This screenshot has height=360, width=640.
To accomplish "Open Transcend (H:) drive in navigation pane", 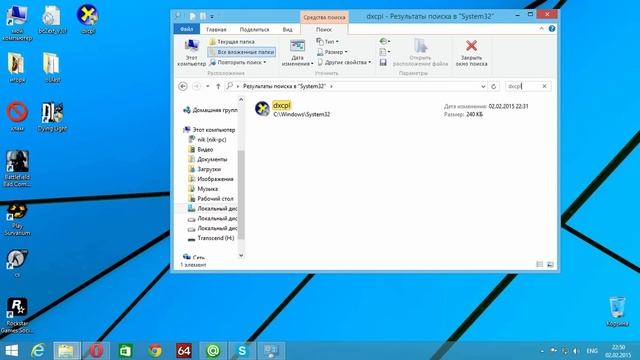I will pyautogui.click(x=211, y=238).
